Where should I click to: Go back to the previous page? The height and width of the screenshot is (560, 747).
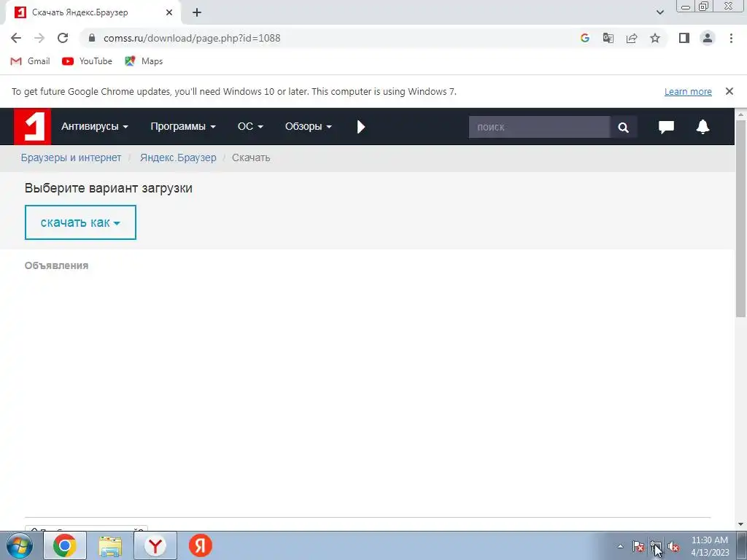16,38
